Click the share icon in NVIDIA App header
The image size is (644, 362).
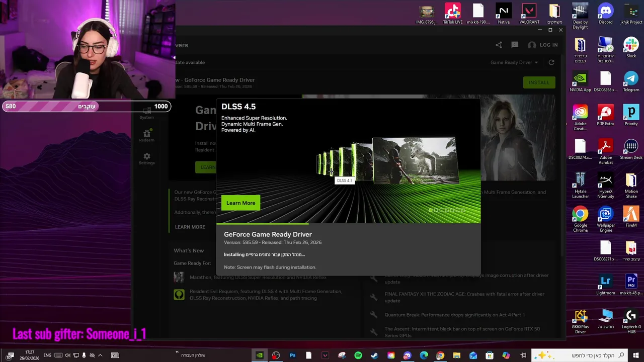pyautogui.click(x=499, y=45)
